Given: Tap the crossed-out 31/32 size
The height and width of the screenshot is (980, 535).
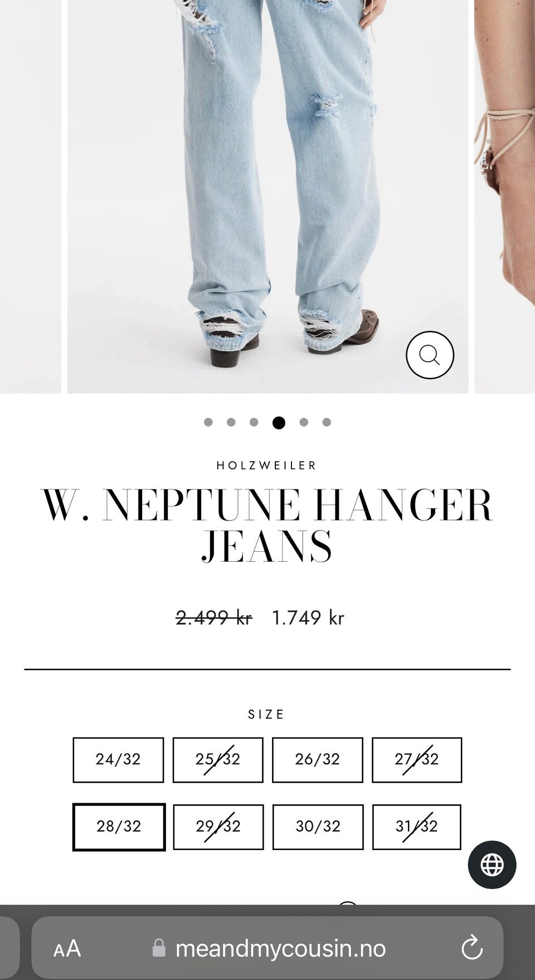Looking at the screenshot, I should 417,827.
